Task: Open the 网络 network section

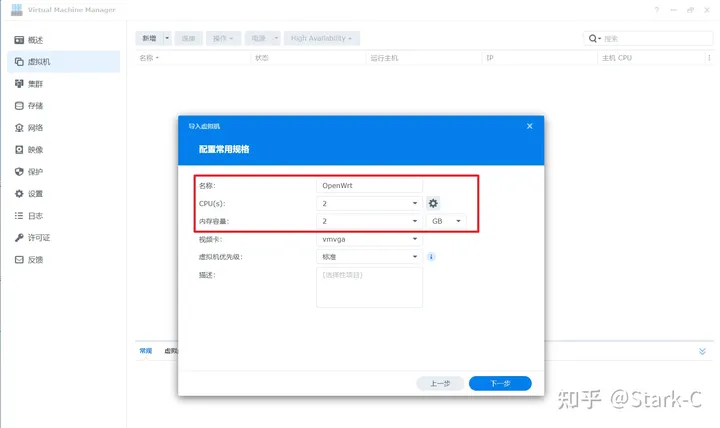Action: (63, 128)
